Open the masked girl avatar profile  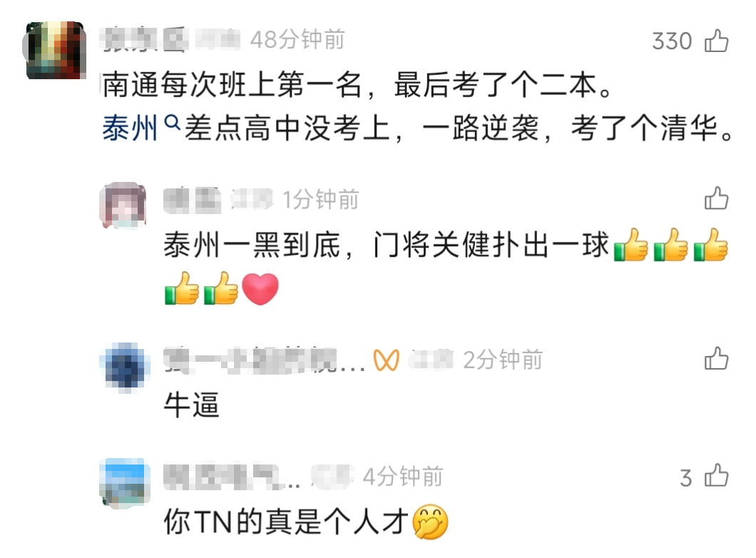click(123, 206)
